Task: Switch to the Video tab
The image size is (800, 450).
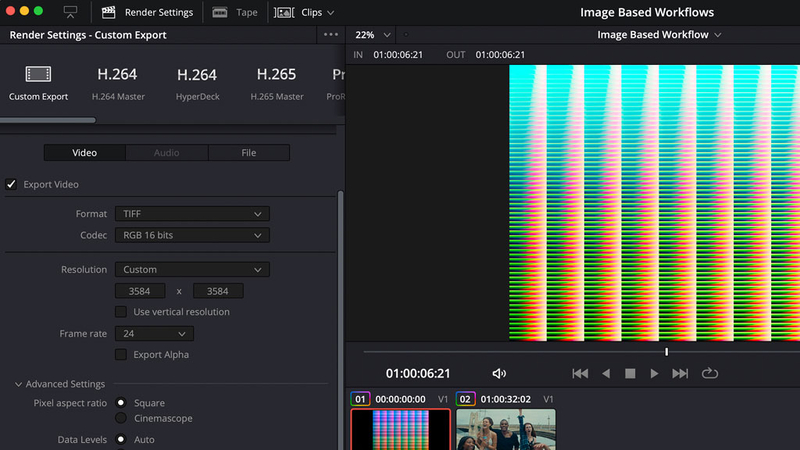Action: pyautogui.click(x=85, y=153)
